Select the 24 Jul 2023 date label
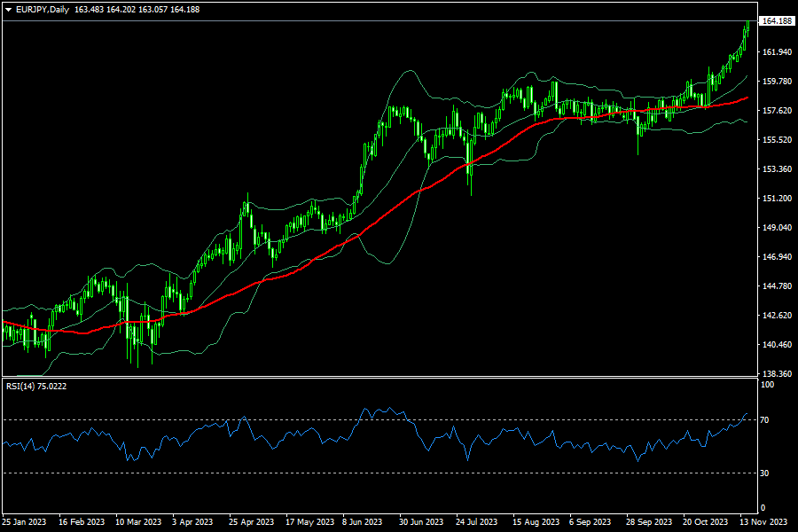This screenshot has width=798, height=532. (x=476, y=522)
